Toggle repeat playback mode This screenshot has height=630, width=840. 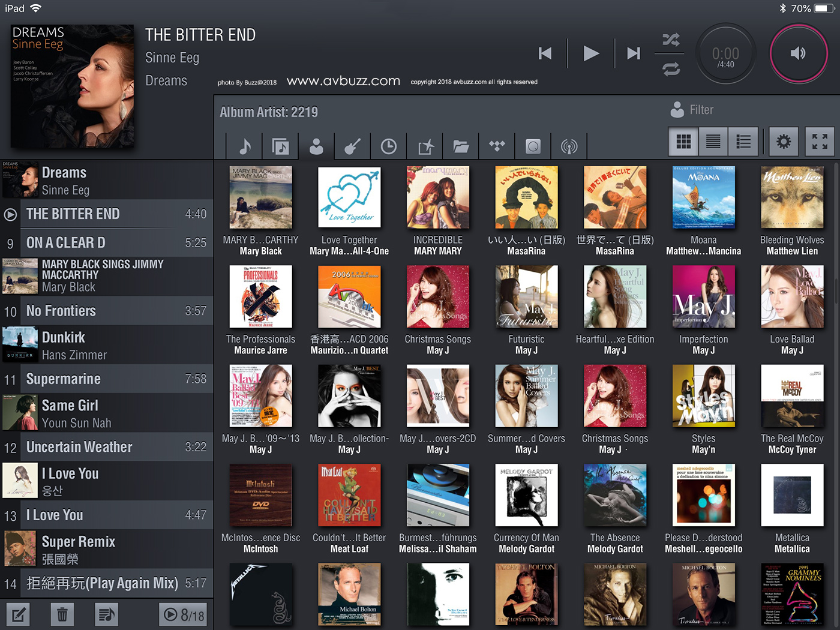coord(671,69)
